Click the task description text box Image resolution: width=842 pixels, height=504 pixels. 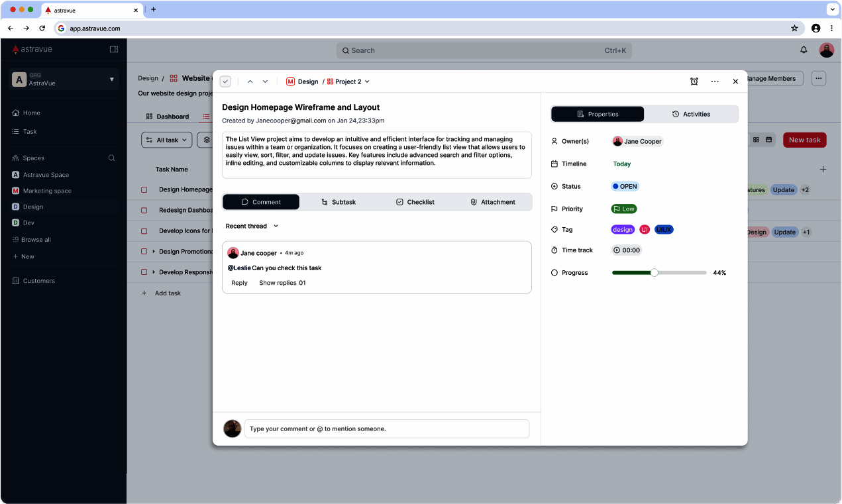point(377,155)
